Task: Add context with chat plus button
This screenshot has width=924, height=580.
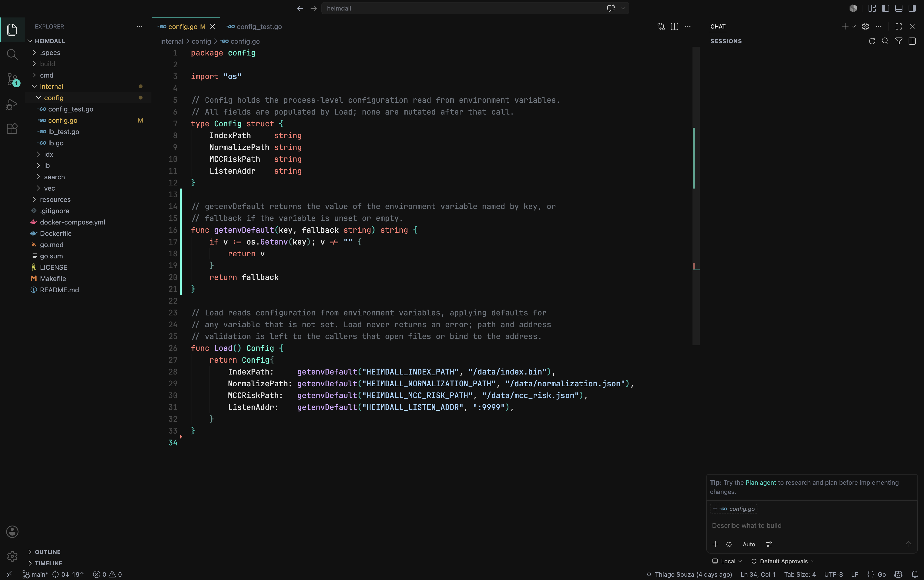Action: [715, 544]
